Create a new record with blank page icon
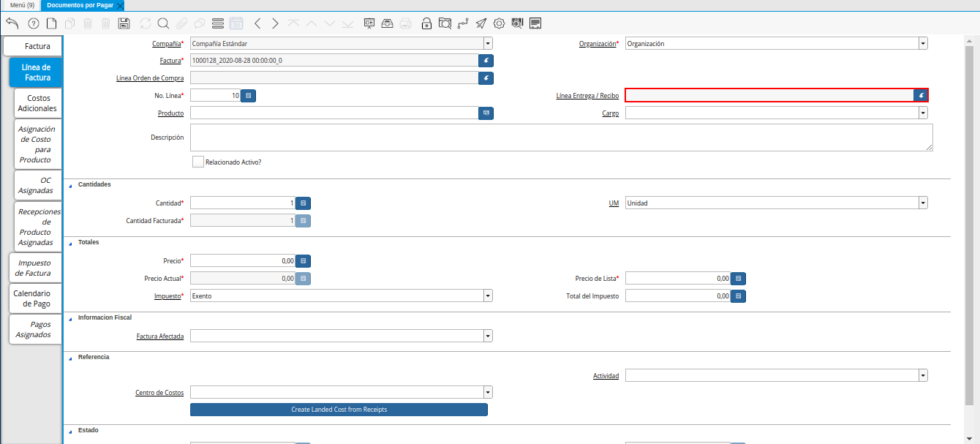 pos(51,23)
